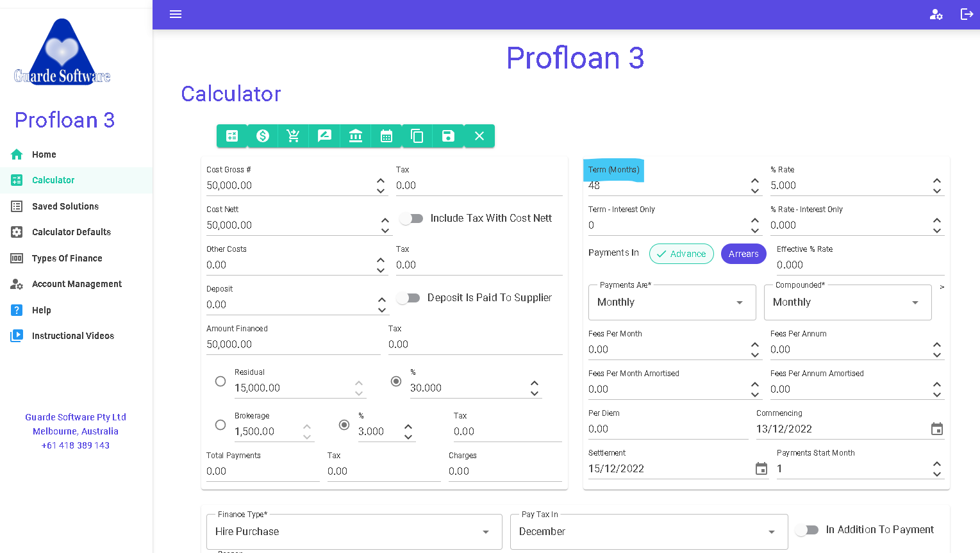Open Help in the sidebar
Image resolution: width=980 pixels, height=553 pixels.
click(76, 310)
